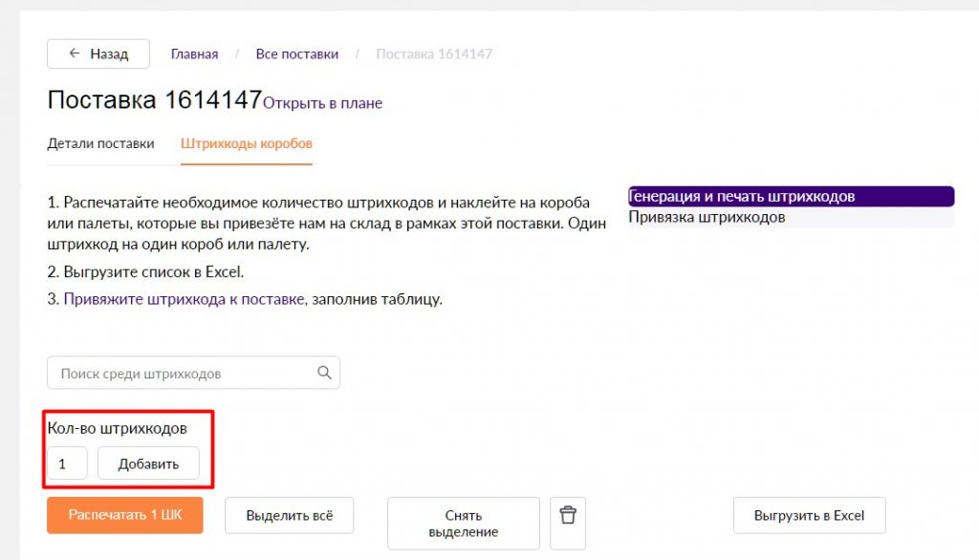The image size is (979, 560).
Task: Click the barcode quantity input showing 1
Action: tap(65, 463)
